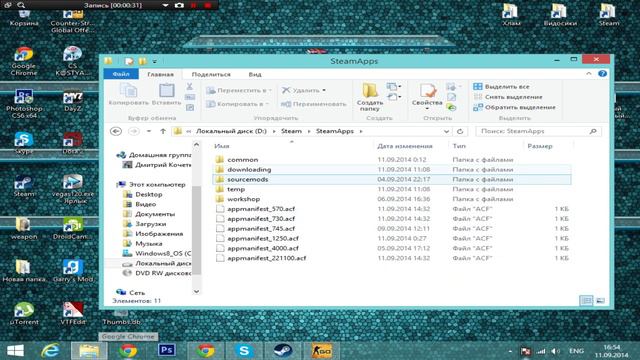Click Локальный диск (D:) breadcrumb in address bar
The image size is (640, 360).
[231, 131]
